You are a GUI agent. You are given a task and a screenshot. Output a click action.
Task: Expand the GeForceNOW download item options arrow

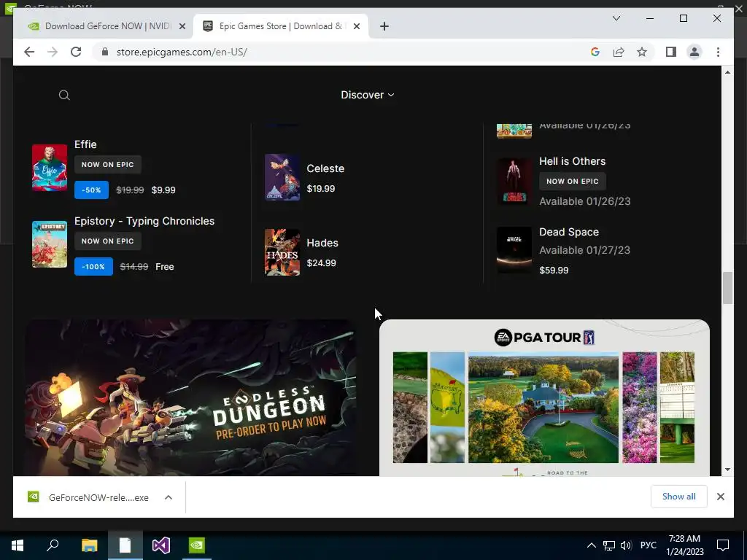(169, 497)
